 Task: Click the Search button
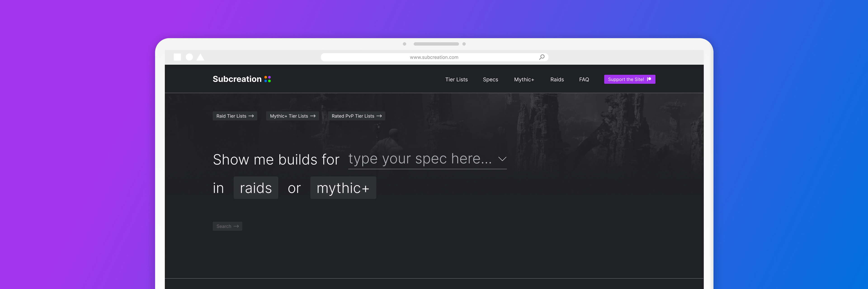click(x=227, y=226)
